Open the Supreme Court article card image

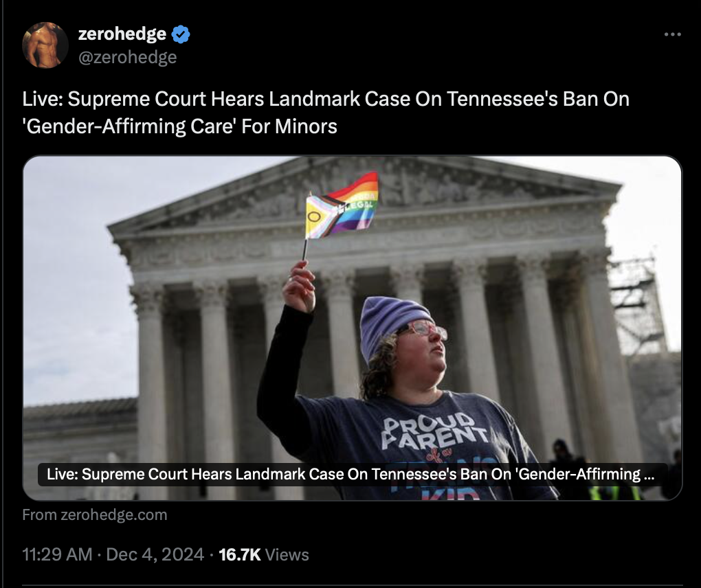353,328
